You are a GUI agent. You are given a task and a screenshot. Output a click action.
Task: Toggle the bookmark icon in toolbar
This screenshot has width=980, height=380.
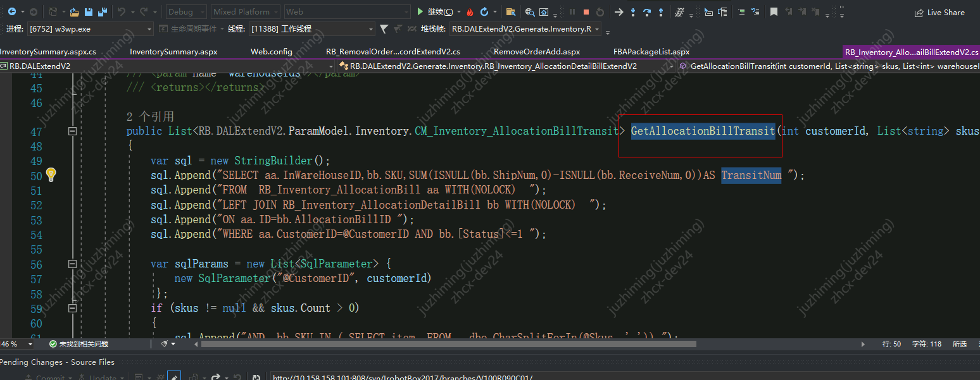[774, 12]
